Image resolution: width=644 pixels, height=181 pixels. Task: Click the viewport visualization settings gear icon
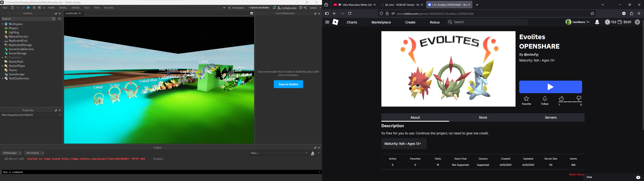coord(252,14)
